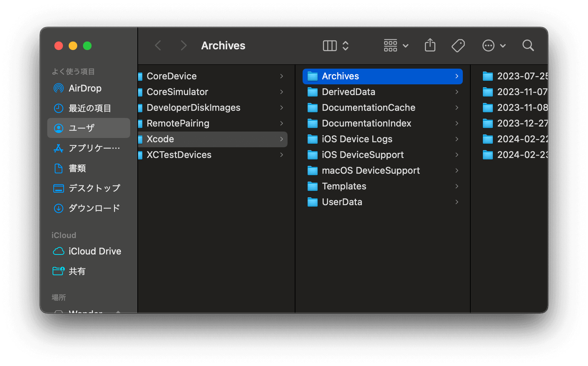588x366 pixels.
Task: Expand the iOS Device Logs row chevron
Action: [x=457, y=139]
